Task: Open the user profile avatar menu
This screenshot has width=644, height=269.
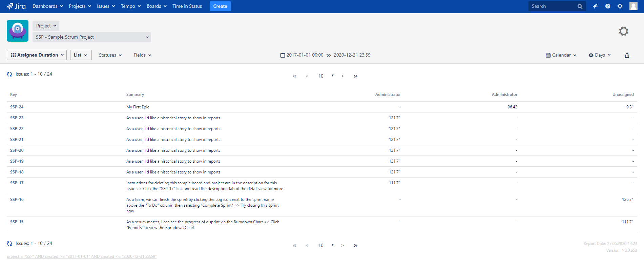Action: (x=633, y=6)
